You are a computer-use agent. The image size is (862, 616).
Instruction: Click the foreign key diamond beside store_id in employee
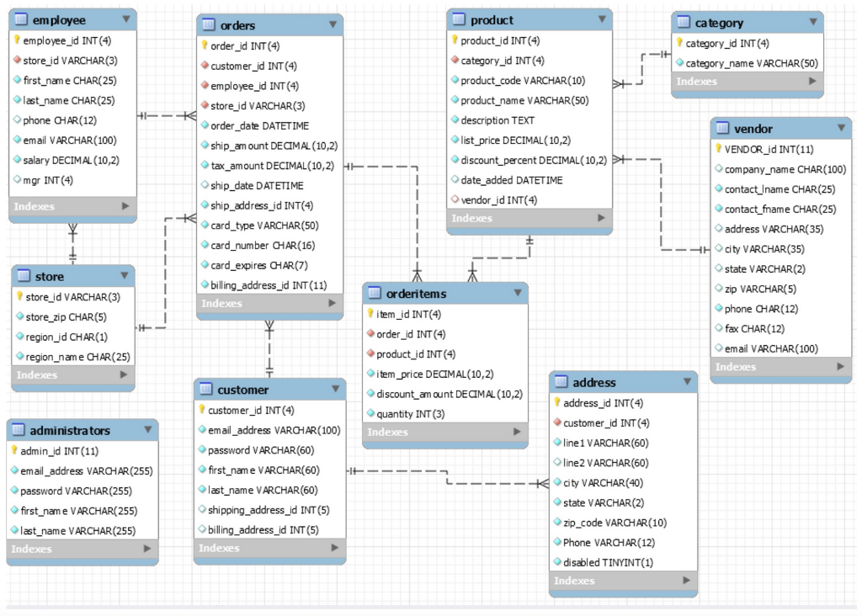point(17,60)
